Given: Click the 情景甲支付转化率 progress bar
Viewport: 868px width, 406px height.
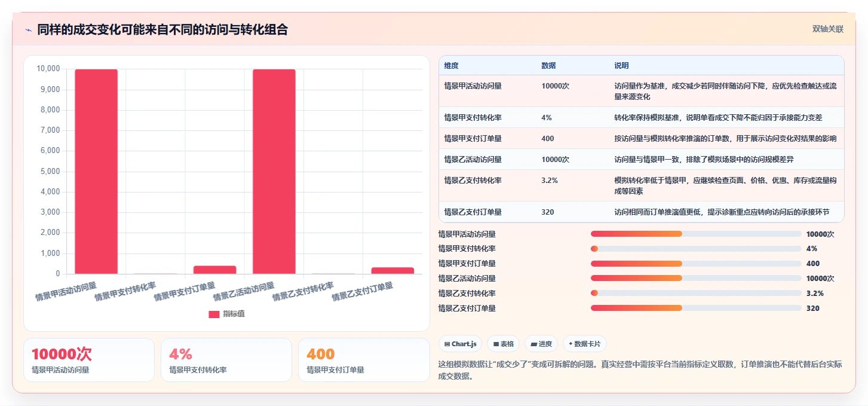Looking at the screenshot, I should click(x=696, y=249).
